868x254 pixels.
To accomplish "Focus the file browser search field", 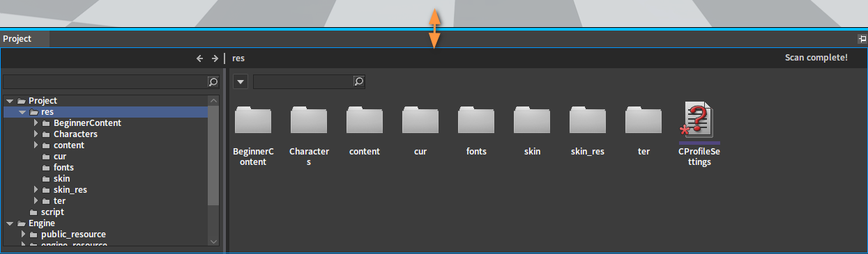I will coord(303,81).
